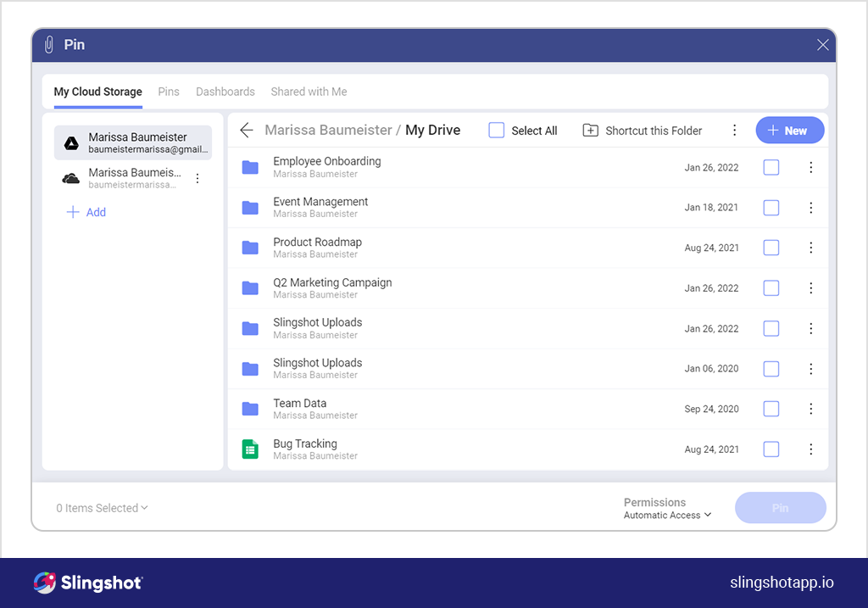Switch to the Dashboards tab
The height and width of the screenshot is (608, 868).
[225, 92]
